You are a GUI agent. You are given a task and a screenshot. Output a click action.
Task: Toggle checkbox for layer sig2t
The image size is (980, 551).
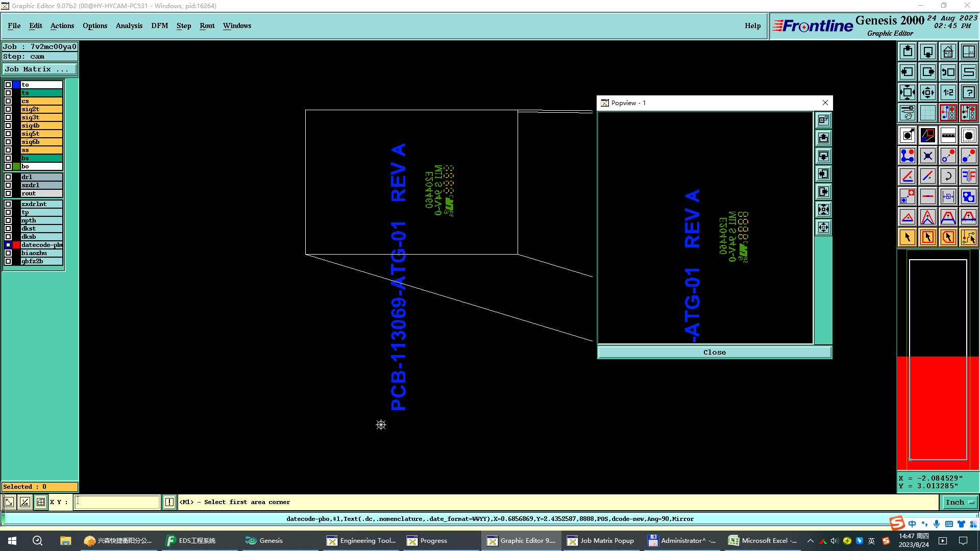tap(8, 109)
